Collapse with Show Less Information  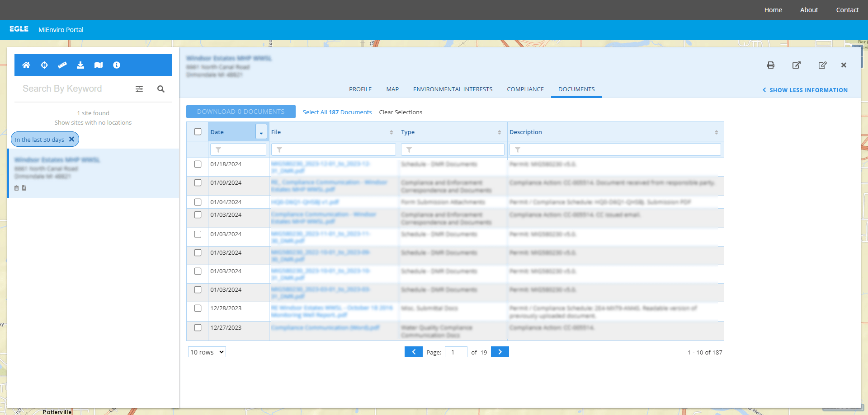click(x=805, y=90)
